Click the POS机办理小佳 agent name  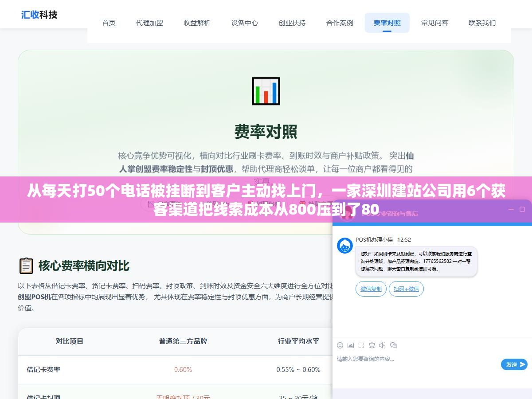coord(374,239)
